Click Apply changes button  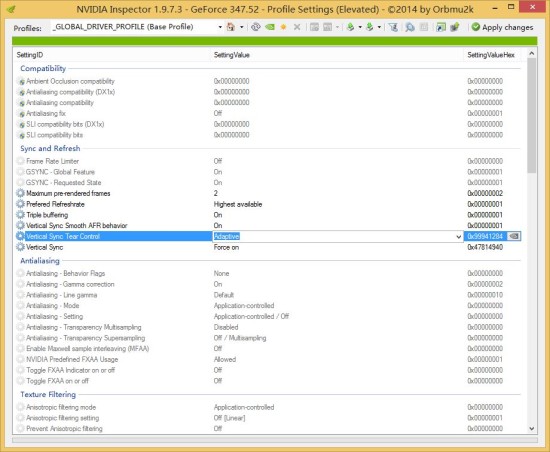[502, 27]
